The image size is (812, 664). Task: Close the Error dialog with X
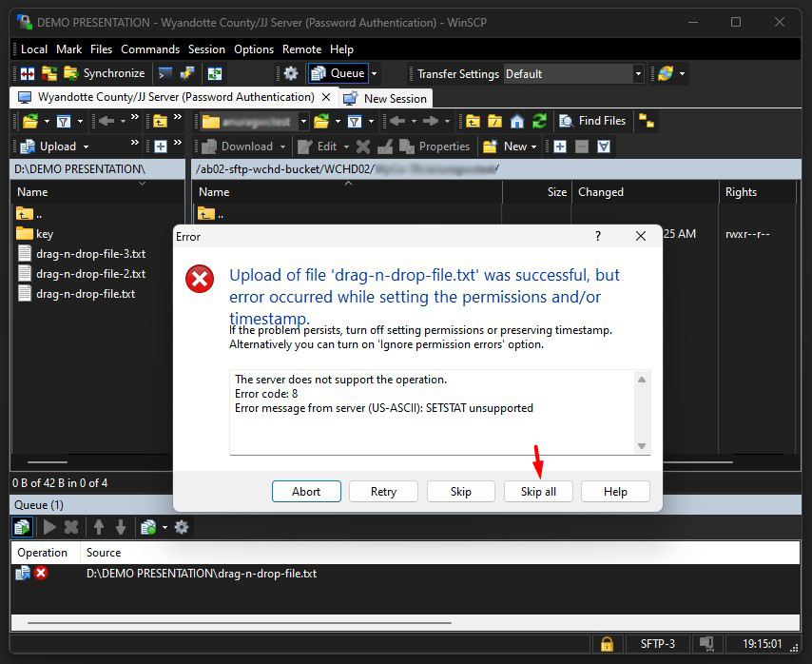[x=641, y=236]
